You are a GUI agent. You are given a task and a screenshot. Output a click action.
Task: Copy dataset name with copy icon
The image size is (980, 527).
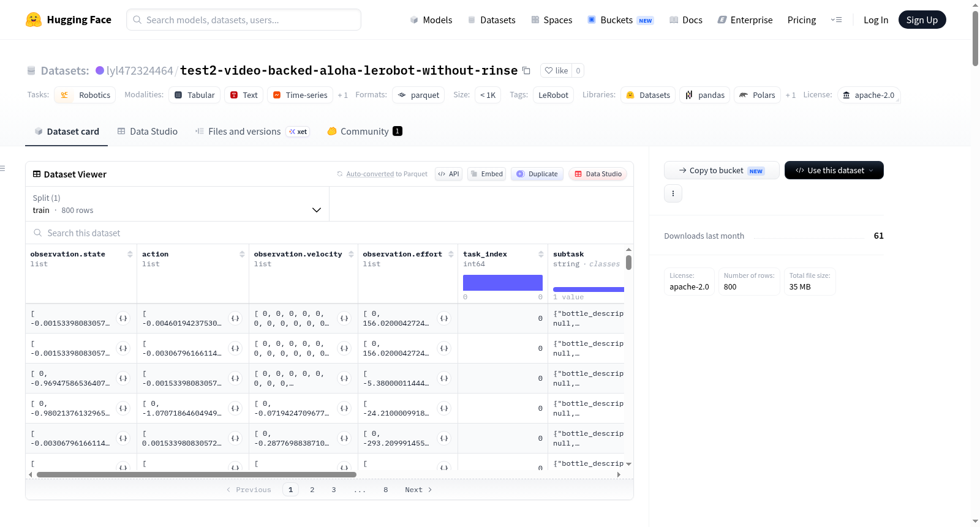click(526, 70)
